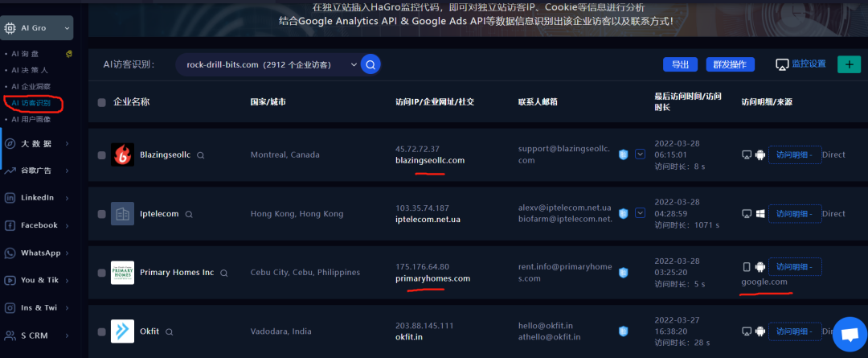The height and width of the screenshot is (358, 868).
Task: Open 监控设置 monitoring settings
Action: click(809, 64)
